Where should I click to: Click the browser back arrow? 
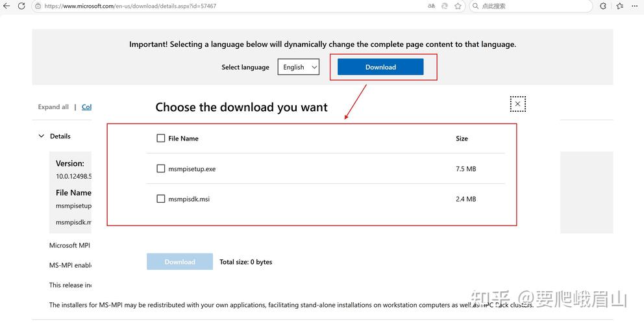click(6, 6)
